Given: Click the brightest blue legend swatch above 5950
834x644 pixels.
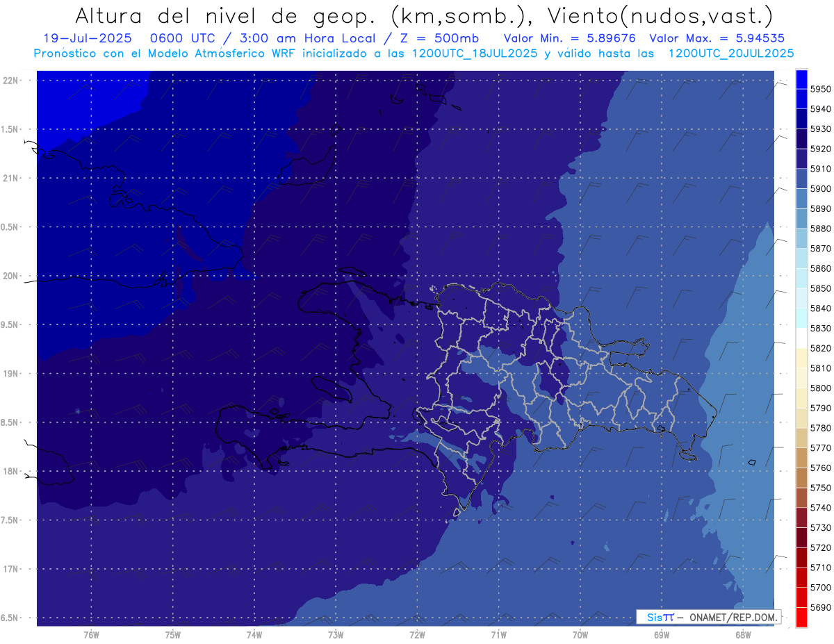Looking at the screenshot, I should [x=801, y=79].
